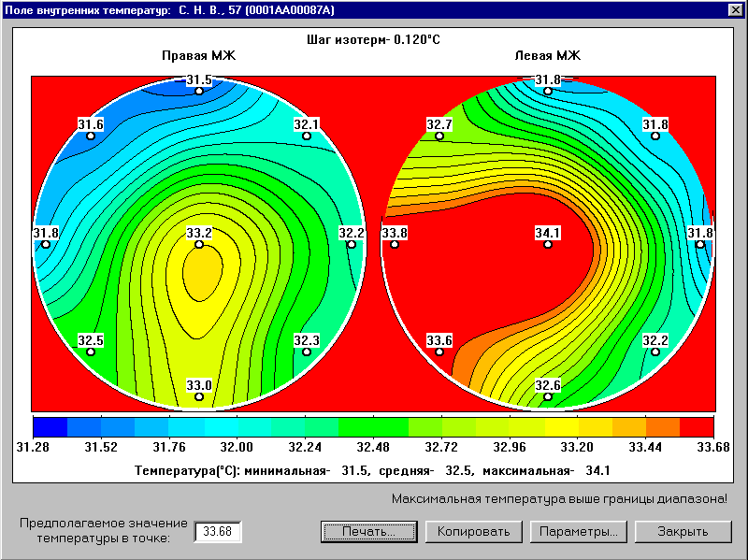Viewport: 748px width, 560px height.
Task: Select the 32.7 sensor point in Левая МЖ
Action: coord(439,136)
